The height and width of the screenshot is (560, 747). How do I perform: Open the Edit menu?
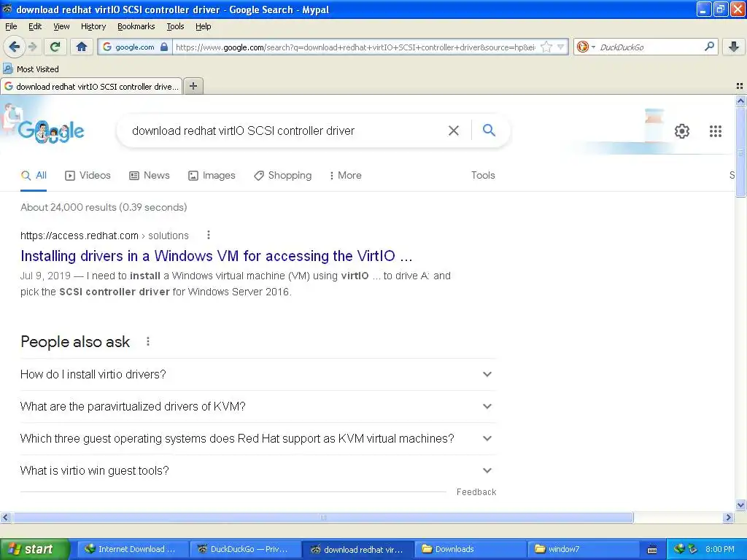coord(35,26)
